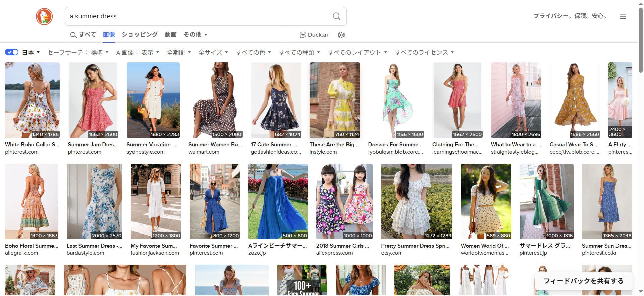Click the fashionjackson.com source link

[155, 253]
